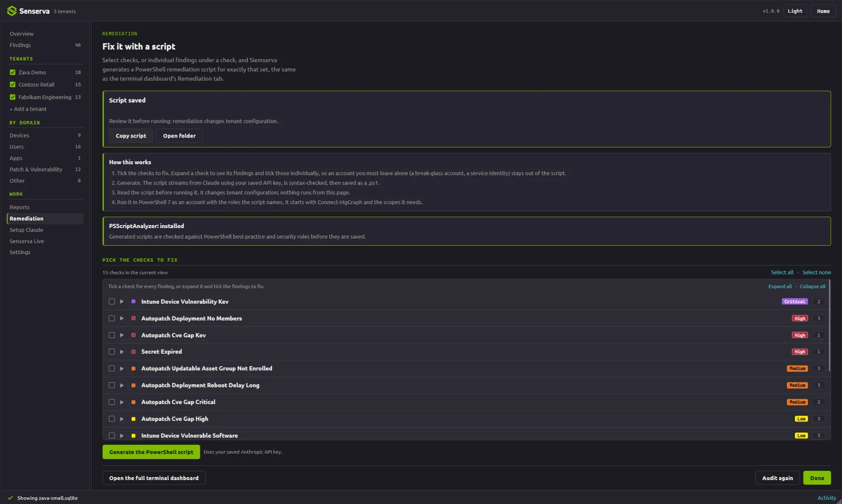The image size is (842, 504).
Task: Tick the Autopatch Cve Gap Kev checkbox
Action: tap(112, 335)
